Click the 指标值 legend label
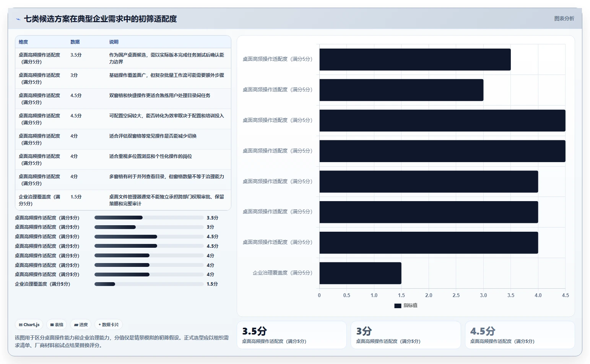 [x=410, y=305]
